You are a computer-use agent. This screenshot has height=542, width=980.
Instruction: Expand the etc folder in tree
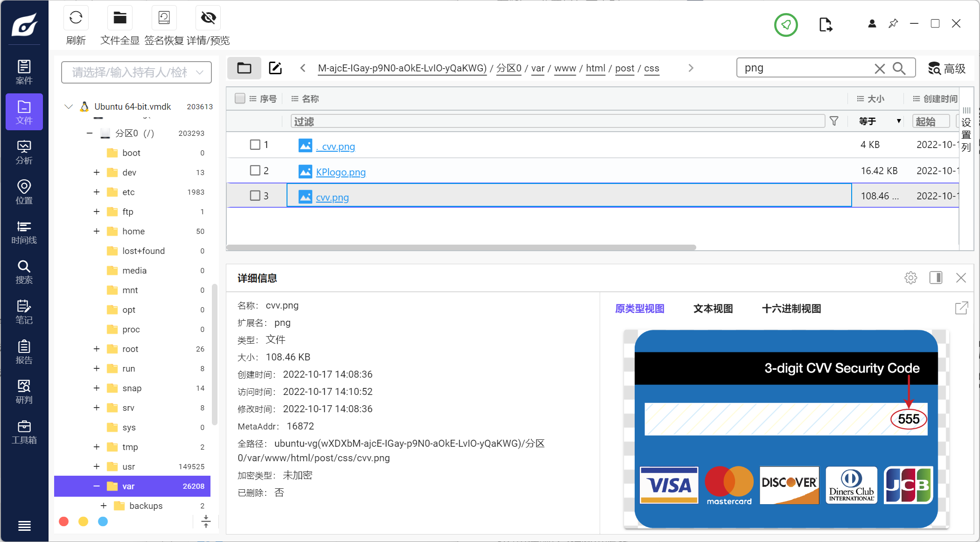(97, 192)
